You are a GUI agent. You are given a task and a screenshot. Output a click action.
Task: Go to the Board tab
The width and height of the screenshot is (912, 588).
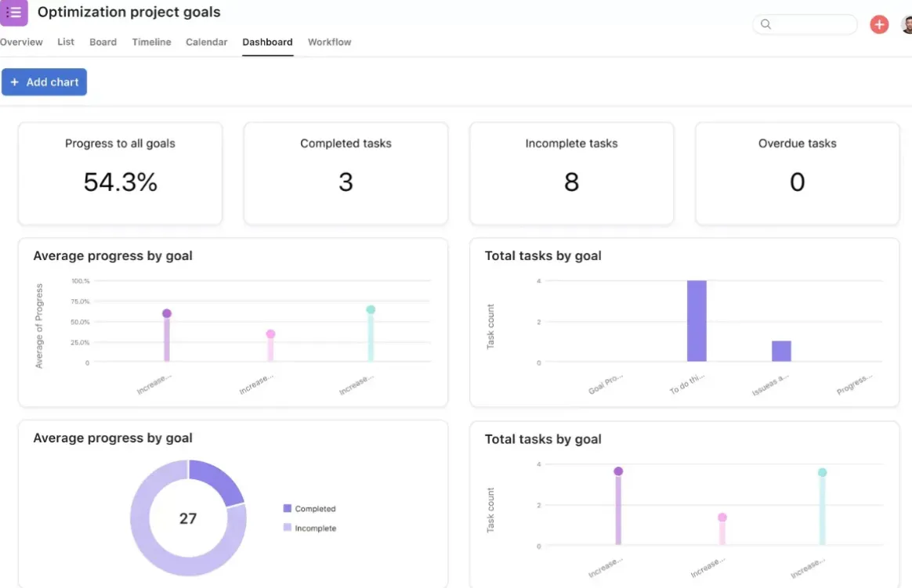pyautogui.click(x=103, y=41)
